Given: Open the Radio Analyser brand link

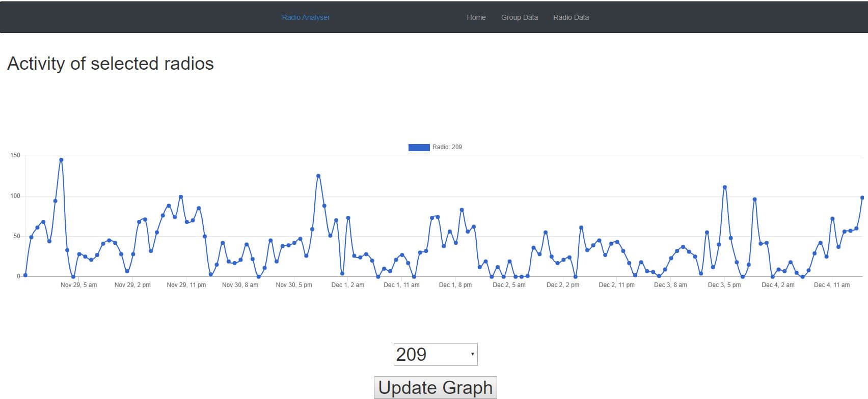Looking at the screenshot, I should (306, 17).
